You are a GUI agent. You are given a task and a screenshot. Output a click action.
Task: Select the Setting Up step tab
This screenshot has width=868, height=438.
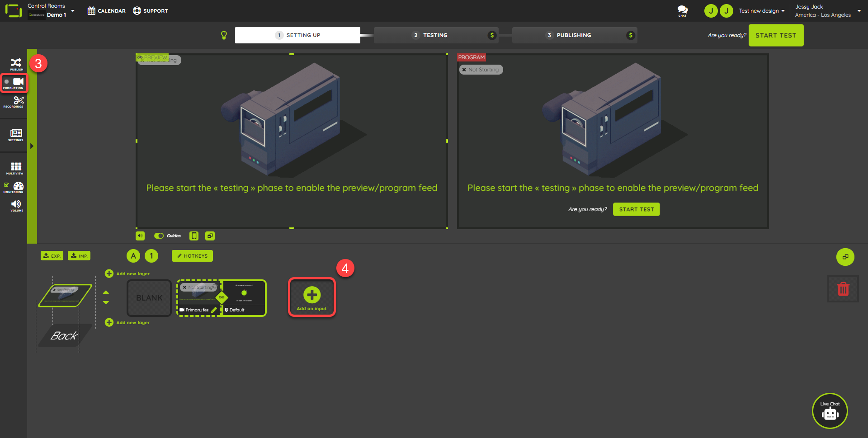point(297,35)
